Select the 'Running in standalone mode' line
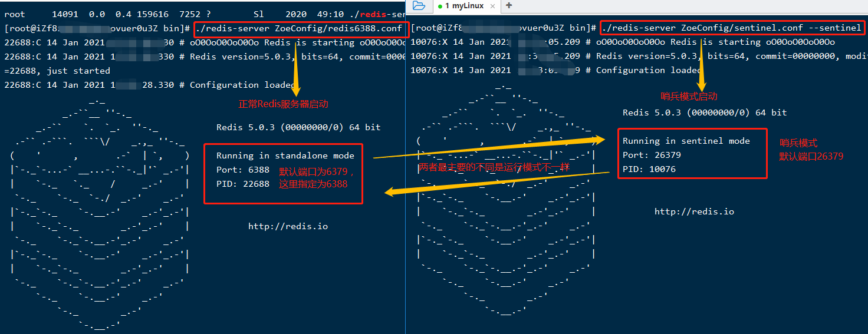 click(285, 156)
